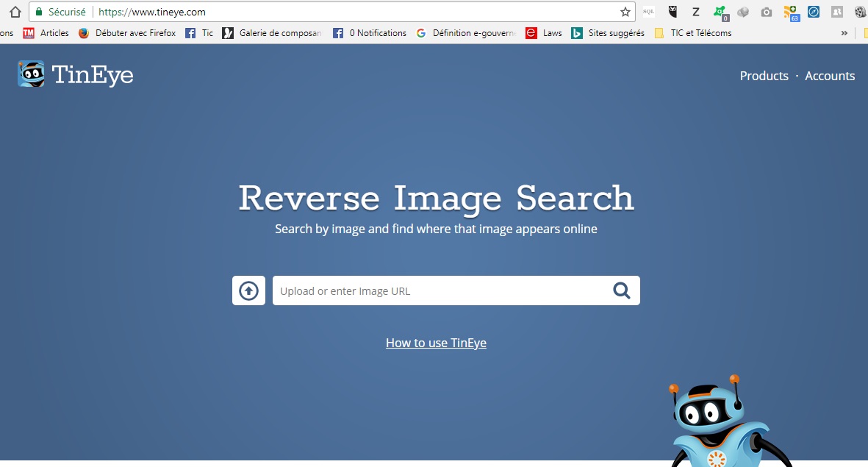Click the TinEye wordmark text

[x=93, y=75]
